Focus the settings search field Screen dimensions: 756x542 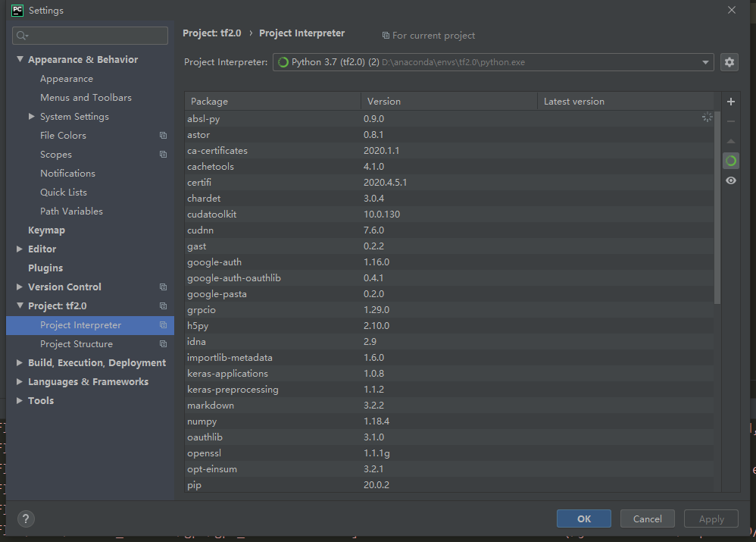coord(90,36)
